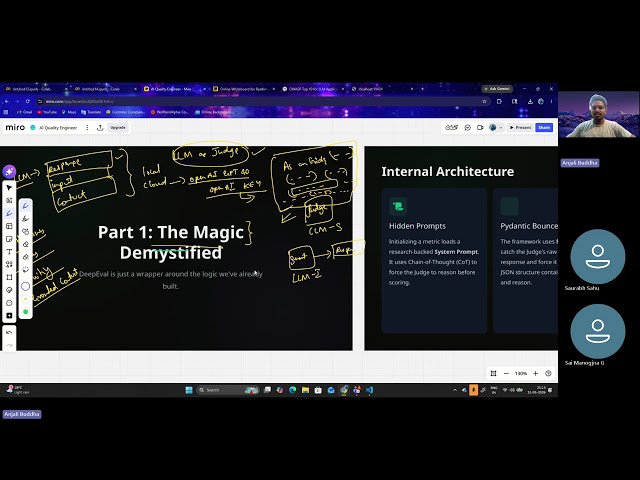This screenshot has width=640, height=480.
Task: Open the stickers and emoji tool
Action: pos(9,290)
